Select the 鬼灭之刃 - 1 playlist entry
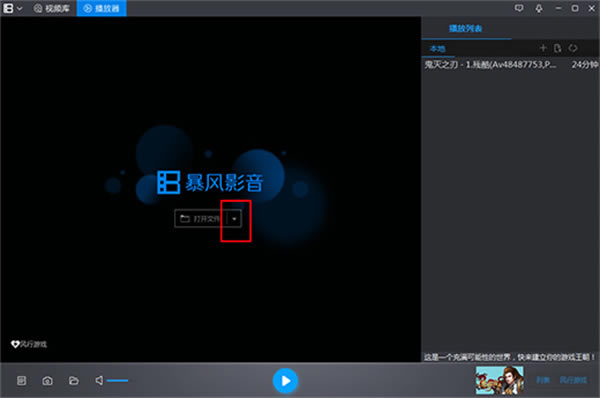 pyautogui.click(x=510, y=65)
